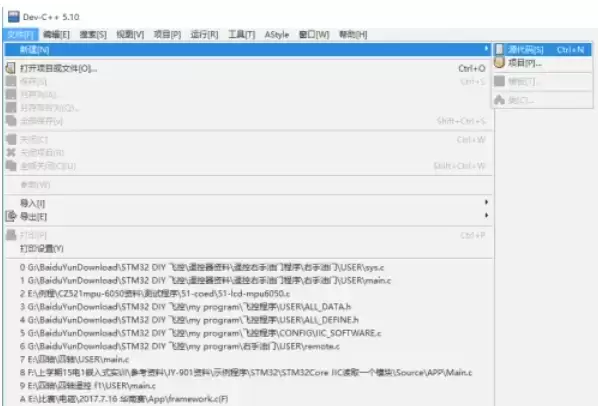Open the 工具 menu
The height and width of the screenshot is (406, 598).
pos(241,35)
